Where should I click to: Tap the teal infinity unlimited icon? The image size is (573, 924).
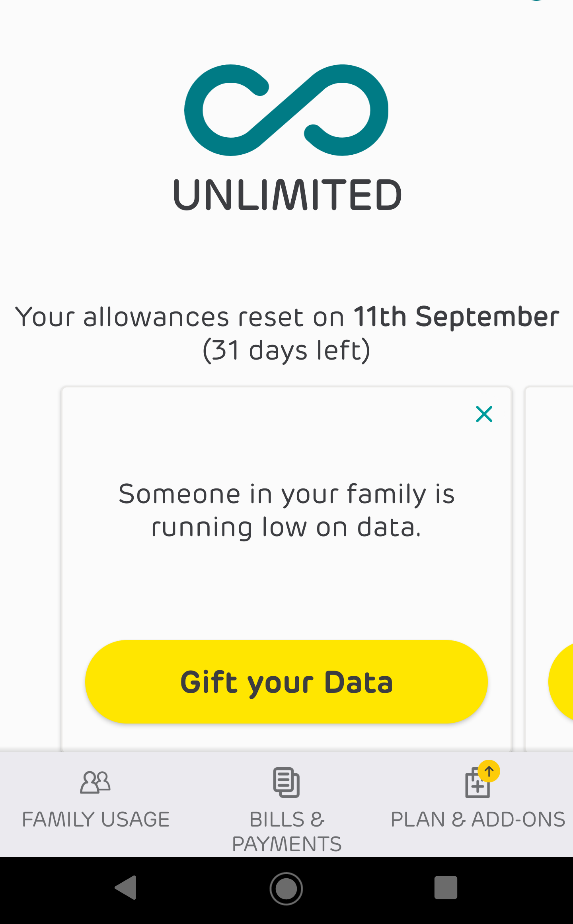coord(286,110)
